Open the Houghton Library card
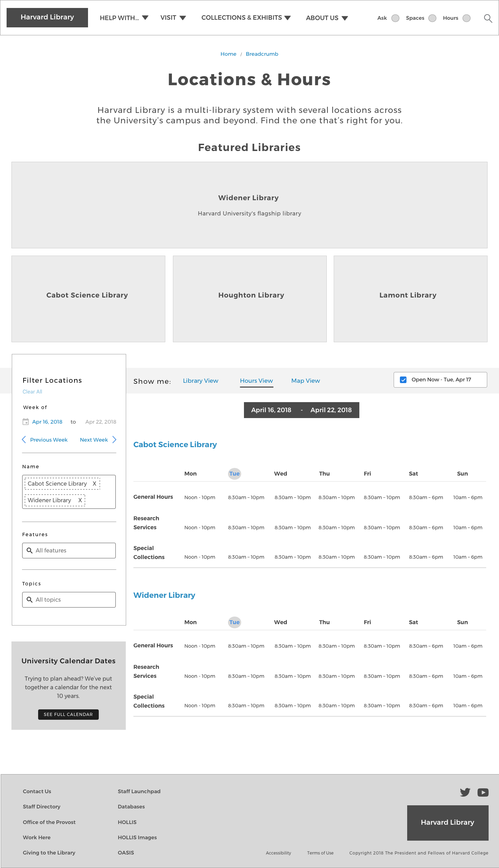The image size is (499, 868). click(x=250, y=299)
